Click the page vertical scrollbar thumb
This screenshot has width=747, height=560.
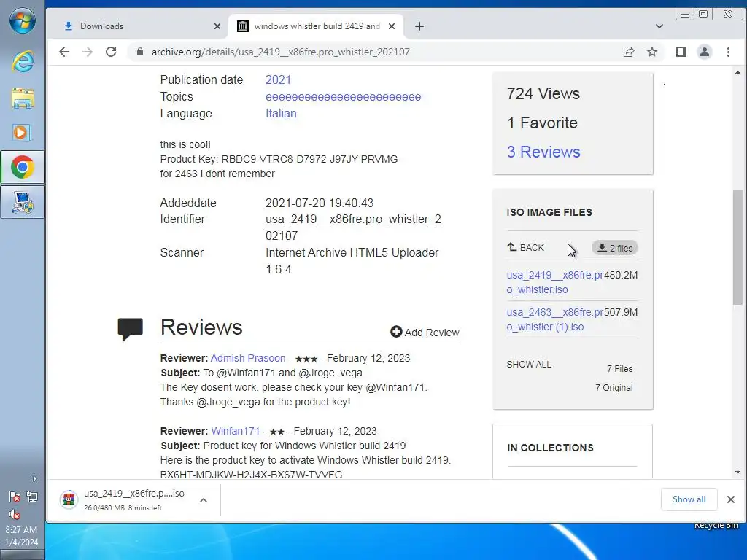[738, 246]
